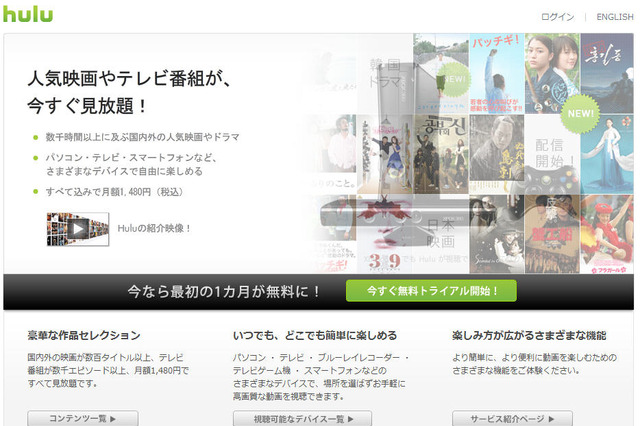Viewport: 640px width, 426px height.
Task: Select the 3.9 drama poster
Action: coord(384,234)
